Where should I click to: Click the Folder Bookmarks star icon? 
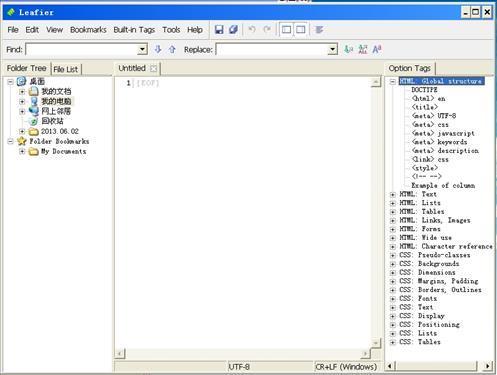22,141
